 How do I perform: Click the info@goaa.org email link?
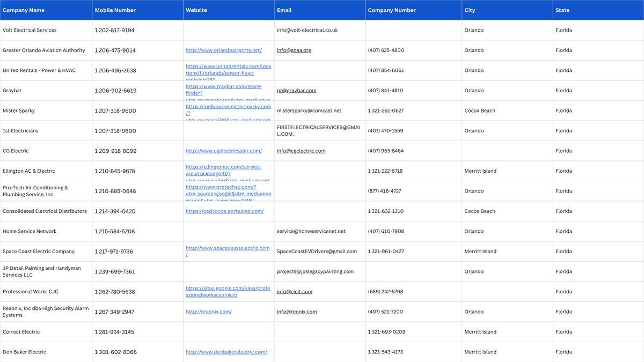[294, 50]
